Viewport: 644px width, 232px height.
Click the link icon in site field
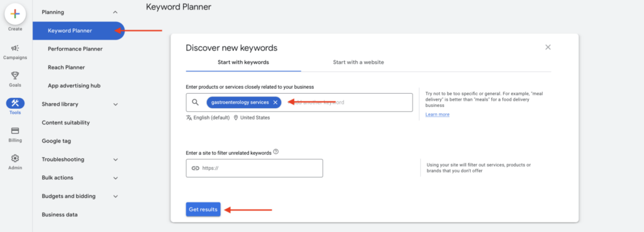196,168
